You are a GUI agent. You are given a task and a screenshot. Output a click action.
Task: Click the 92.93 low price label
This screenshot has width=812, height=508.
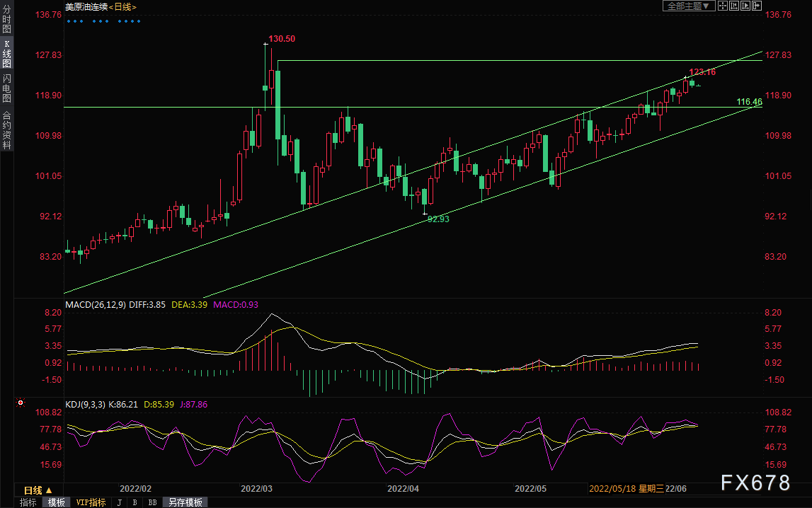click(x=438, y=219)
